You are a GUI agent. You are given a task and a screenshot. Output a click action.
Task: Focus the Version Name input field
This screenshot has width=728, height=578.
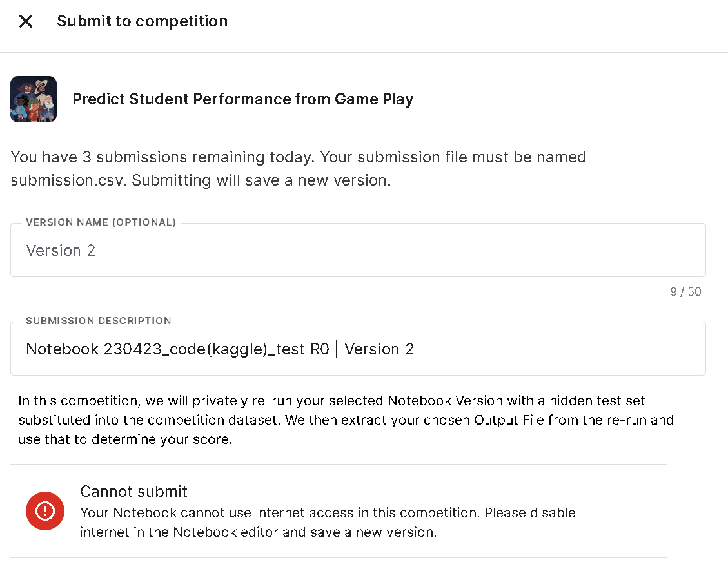358,251
